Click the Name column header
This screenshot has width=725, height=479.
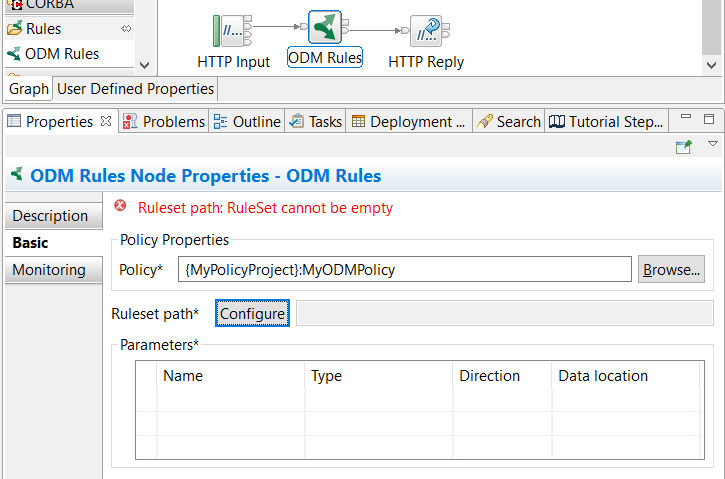[230, 375]
